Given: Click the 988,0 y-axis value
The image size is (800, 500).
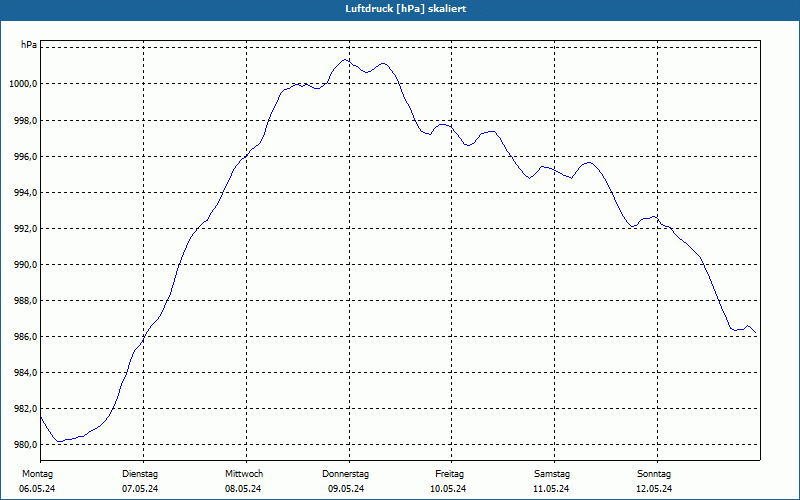Looking at the screenshot, I should click(25, 301).
